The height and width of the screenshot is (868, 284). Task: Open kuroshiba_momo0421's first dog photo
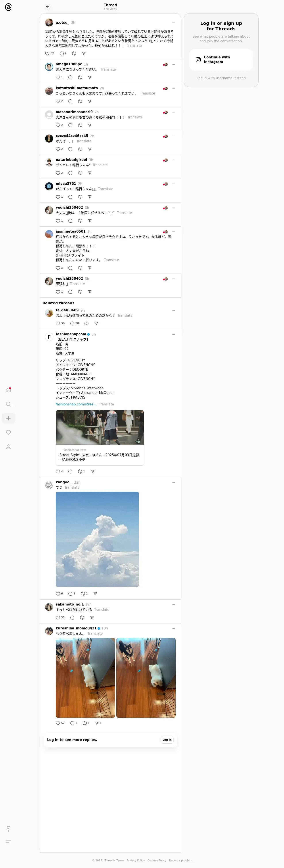[85, 677]
